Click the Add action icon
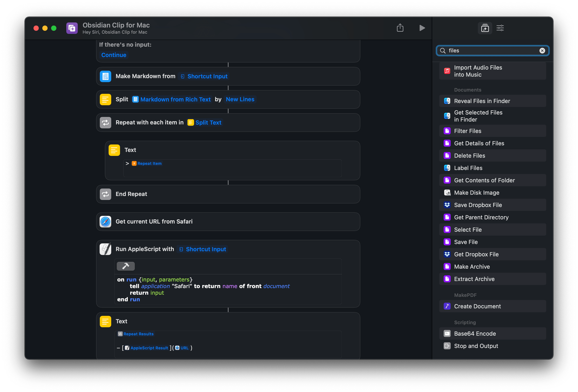 coord(485,28)
